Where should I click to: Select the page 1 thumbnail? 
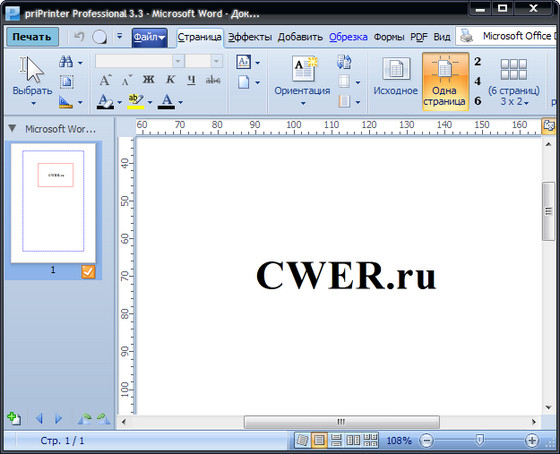click(53, 203)
